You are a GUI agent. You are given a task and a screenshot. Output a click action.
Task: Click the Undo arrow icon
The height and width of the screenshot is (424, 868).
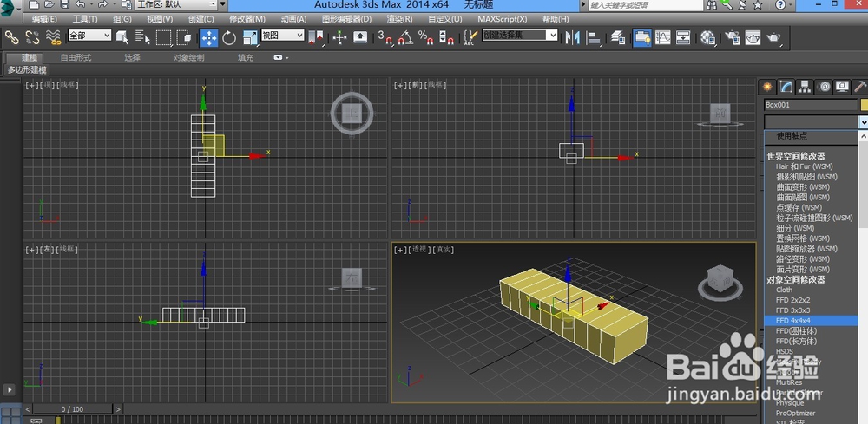click(80, 5)
